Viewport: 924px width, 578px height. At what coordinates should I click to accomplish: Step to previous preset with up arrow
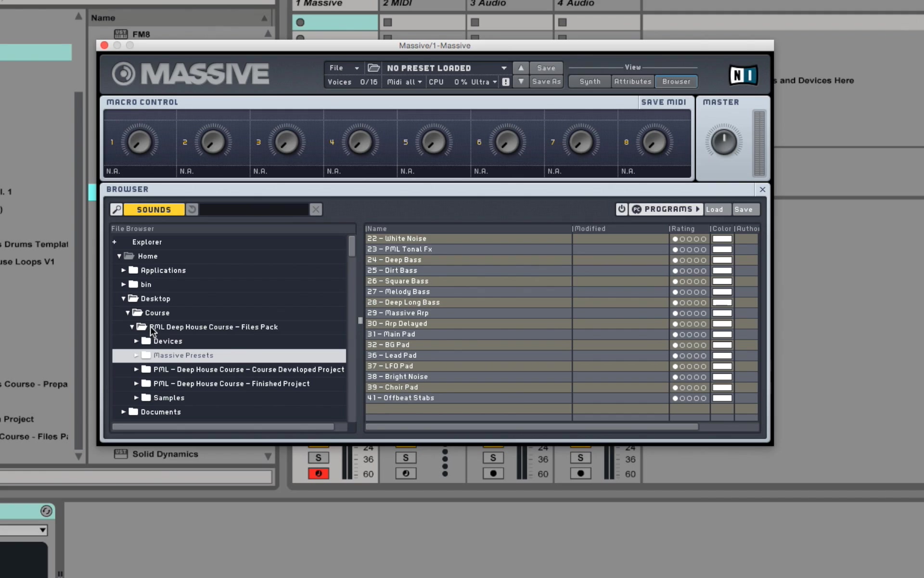pyautogui.click(x=521, y=68)
